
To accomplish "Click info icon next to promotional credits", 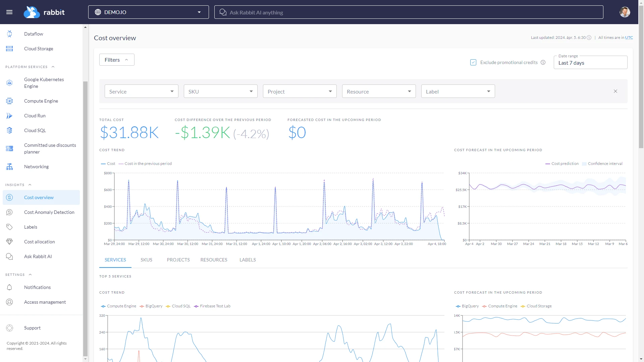I will point(543,62).
